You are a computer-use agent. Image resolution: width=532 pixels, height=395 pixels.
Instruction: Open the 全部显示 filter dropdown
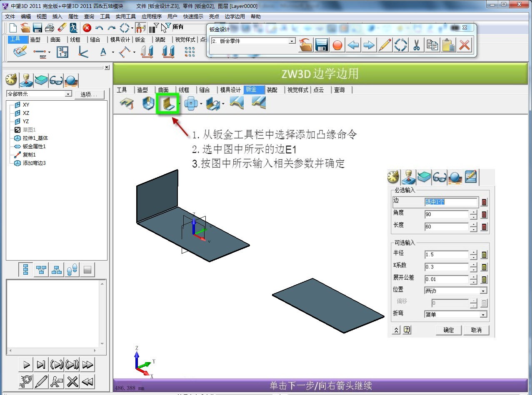coord(70,94)
